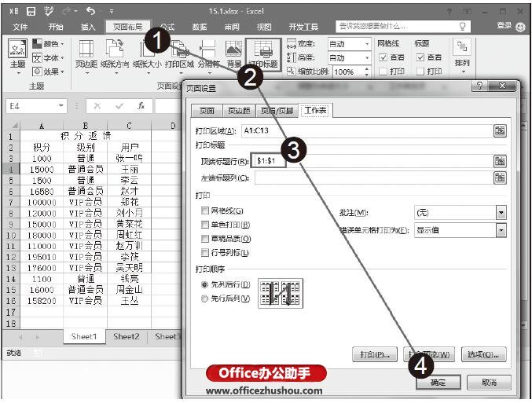This screenshot has height=403, width=532.
Task: Click the formula bar Confirm check icon
Action: [119, 106]
